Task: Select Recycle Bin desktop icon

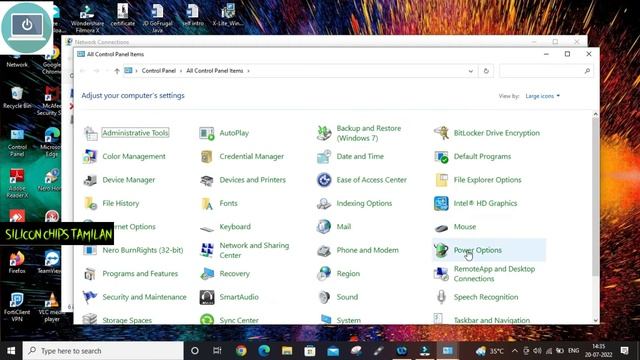Action: coord(17,98)
